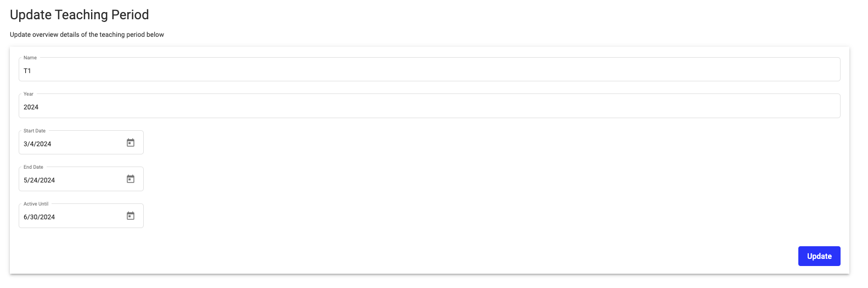Click the Start Date value 3/4/2024
This screenshot has height=288, width=868.
point(37,144)
